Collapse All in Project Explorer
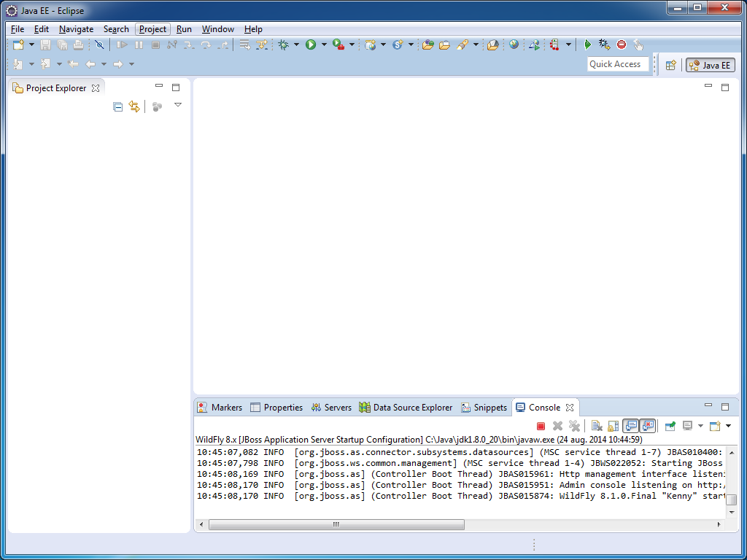 [117, 106]
